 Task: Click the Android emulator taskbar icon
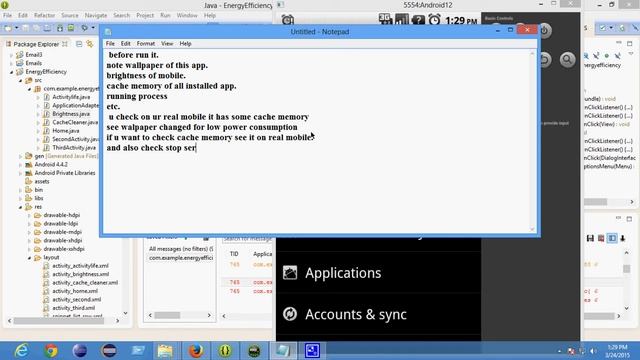click(254, 351)
